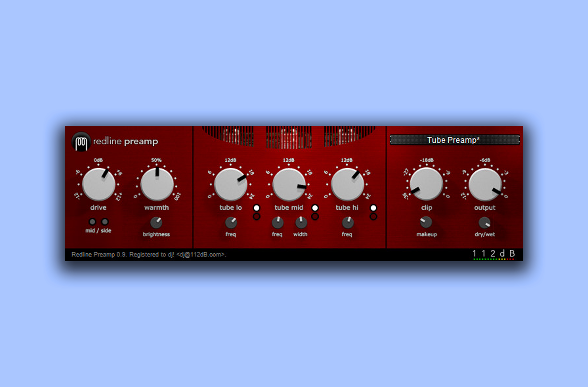Click the clip knob
Image resolution: width=588 pixels, height=387 pixels.
click(x=426, y=184)
